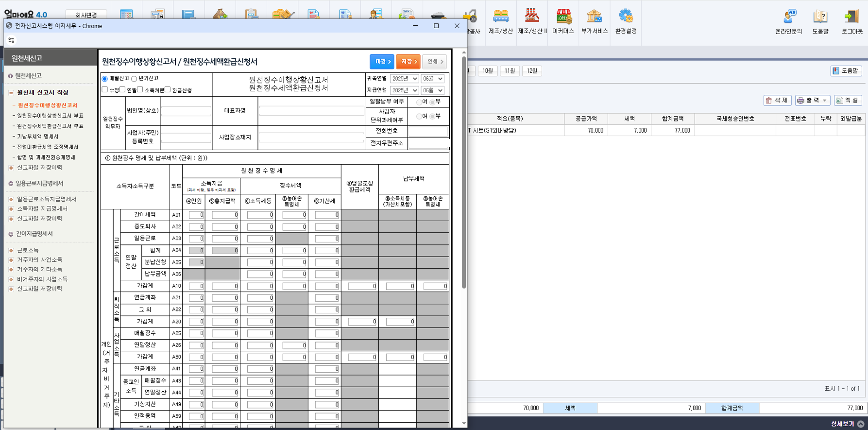The width and height of the screenshot is (868, 430).
Task: Click the 전화번호 input field
Action: coord(427,132)
